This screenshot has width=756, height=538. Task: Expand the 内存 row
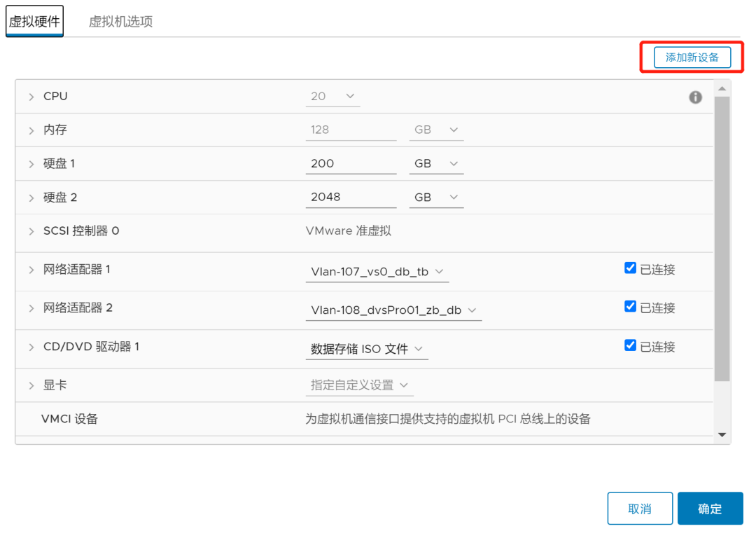click(31, 131)
